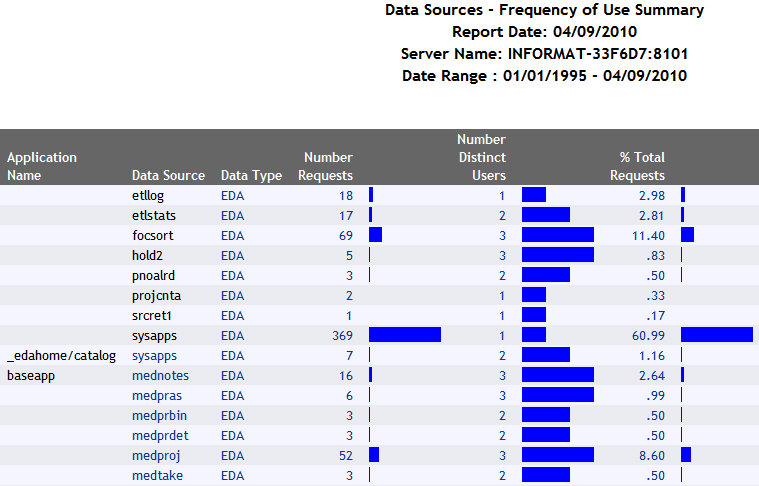
Task: Click the 8.60 percent total requests value
Action: click(652, 456)
